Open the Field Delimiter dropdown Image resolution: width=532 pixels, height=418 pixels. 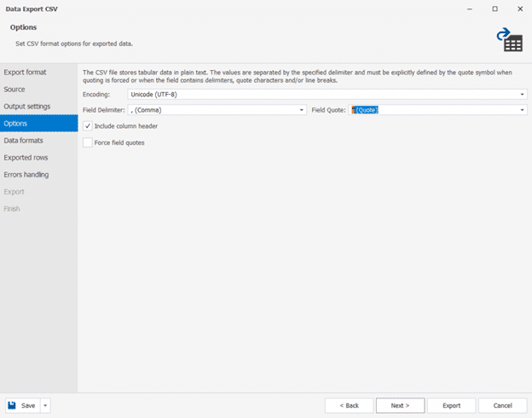302,110
